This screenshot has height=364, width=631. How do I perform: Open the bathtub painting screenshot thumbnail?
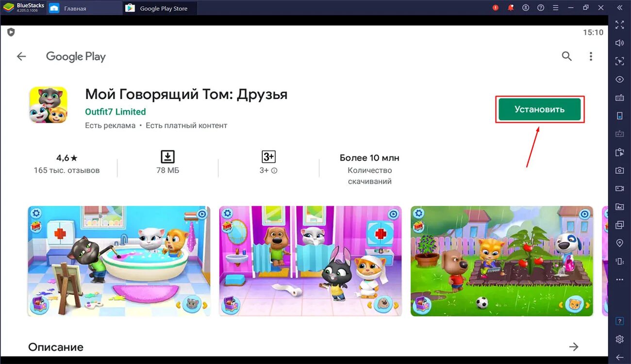pyautogui.click(x=119, y=261)
